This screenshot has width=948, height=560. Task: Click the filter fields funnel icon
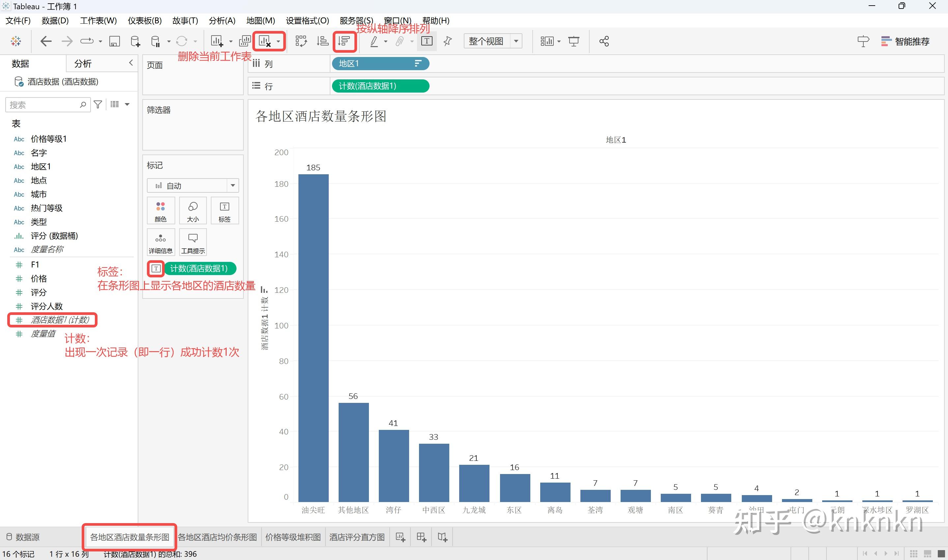click(98, 104)
